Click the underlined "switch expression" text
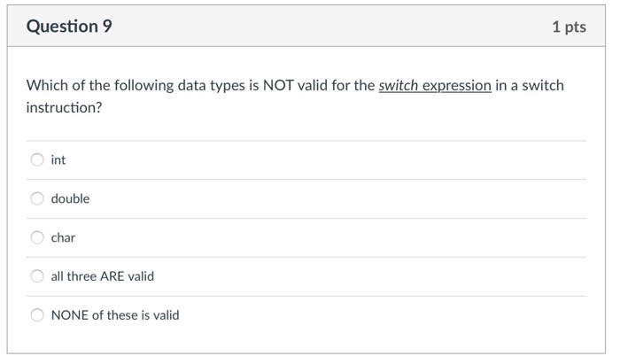This screenshot has height=364, width=620. 434,86
